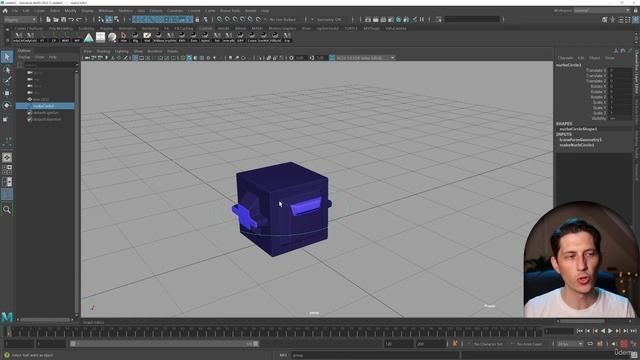Open the Symmetry Off dropdown
Viewport: 640px width, 360px height.
330,19
